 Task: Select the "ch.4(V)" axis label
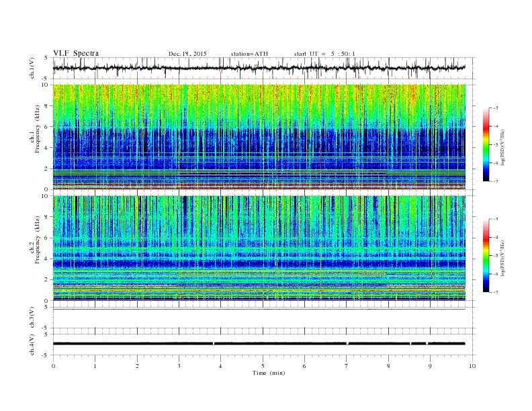32,345
